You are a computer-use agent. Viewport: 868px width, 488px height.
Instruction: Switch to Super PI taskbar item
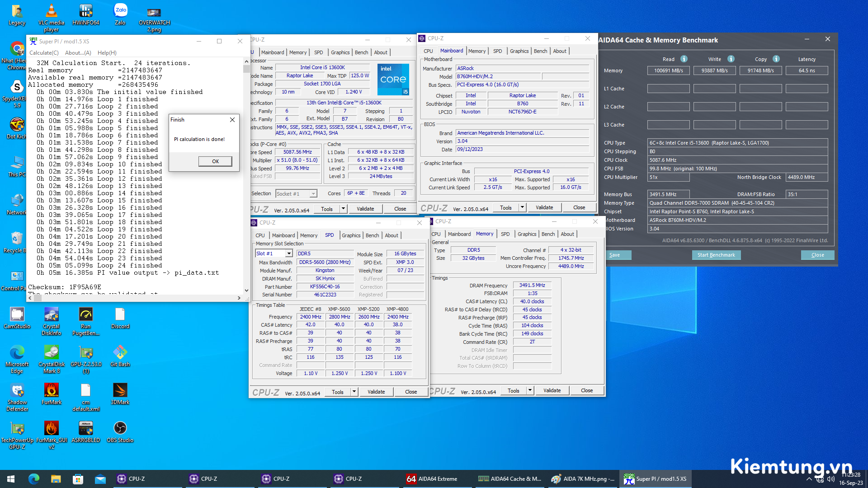click(656, 479)
